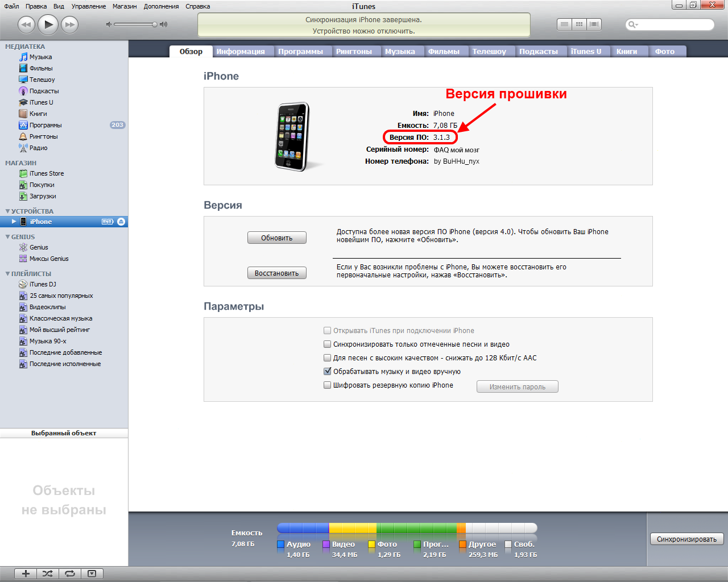Play with the main play button

[x=48, y=24]
